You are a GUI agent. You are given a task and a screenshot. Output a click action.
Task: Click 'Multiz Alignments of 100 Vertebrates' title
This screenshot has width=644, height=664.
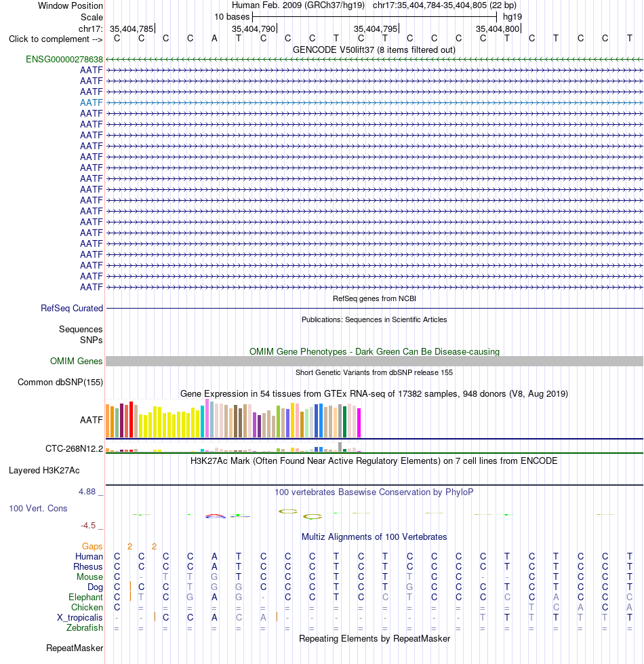pos(374,537)
